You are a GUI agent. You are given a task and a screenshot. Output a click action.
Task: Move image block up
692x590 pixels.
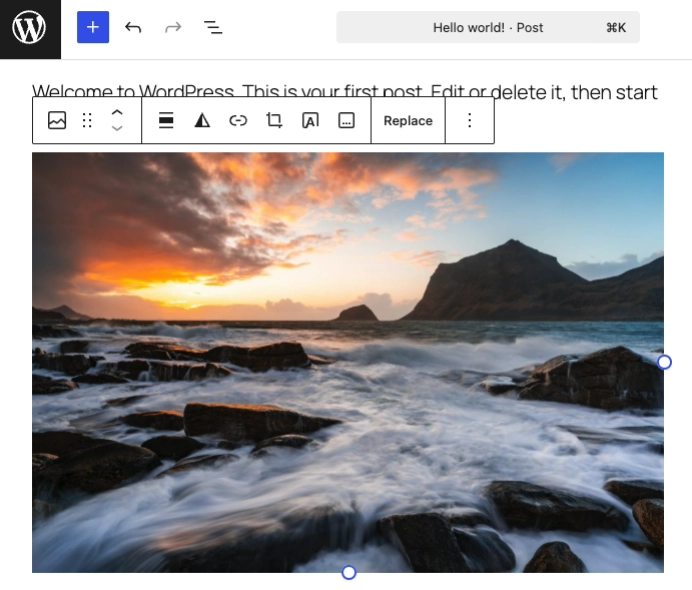[x=117, y=113]
